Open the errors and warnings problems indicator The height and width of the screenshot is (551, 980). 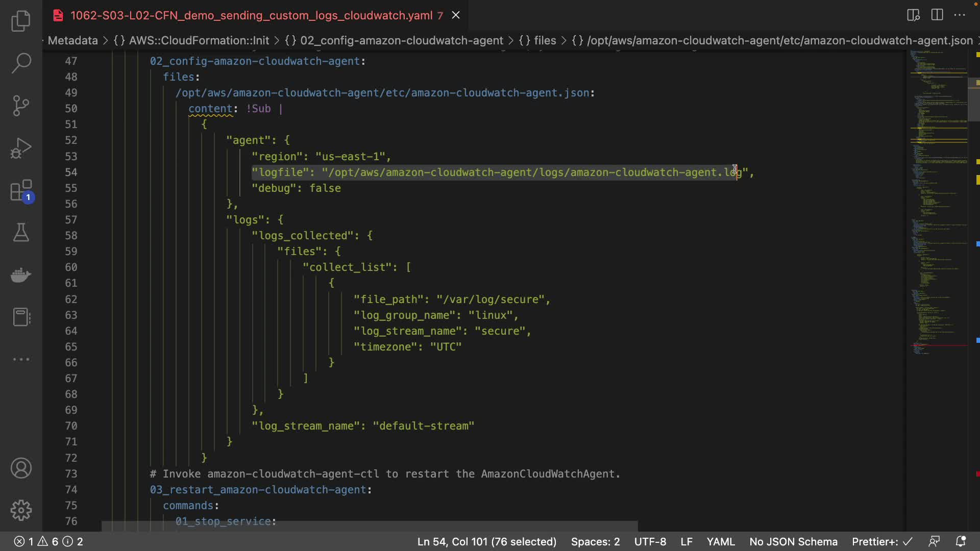[48, 541]
